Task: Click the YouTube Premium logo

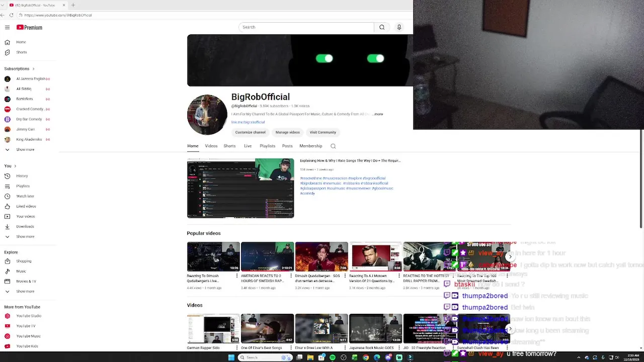Action: point(29,27)
